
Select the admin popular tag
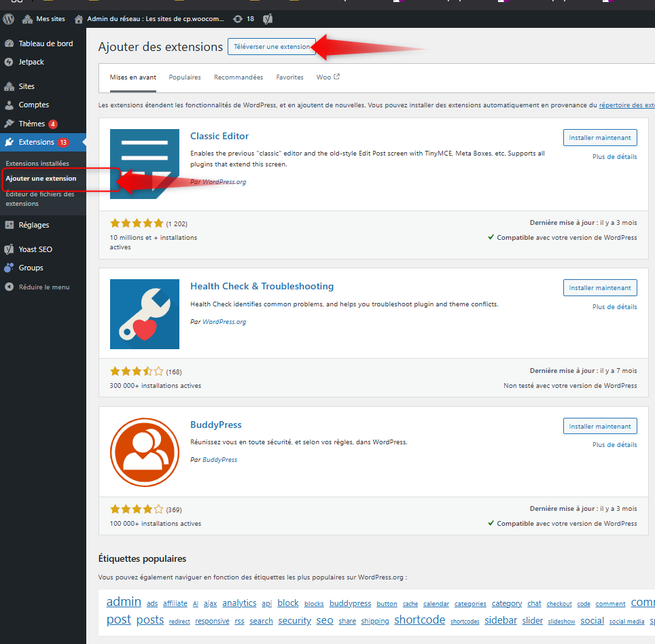pyautogui.click(x=124, y=601)
